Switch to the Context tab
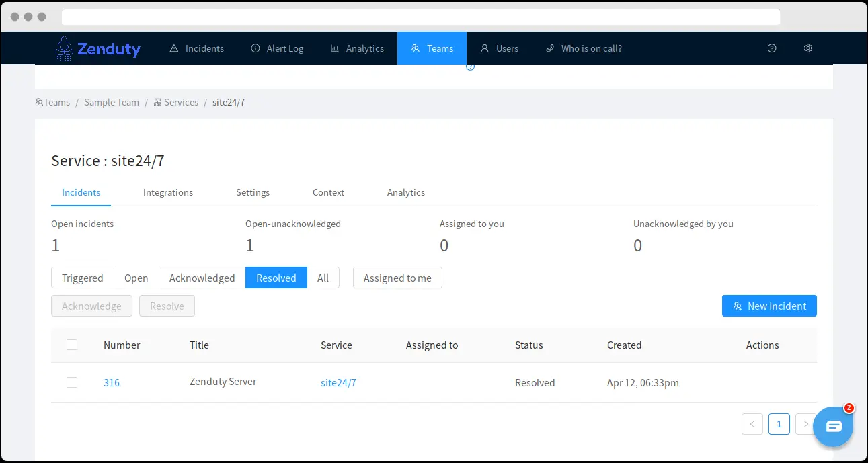This screenshot has height=463, width=868. point(328,192)
